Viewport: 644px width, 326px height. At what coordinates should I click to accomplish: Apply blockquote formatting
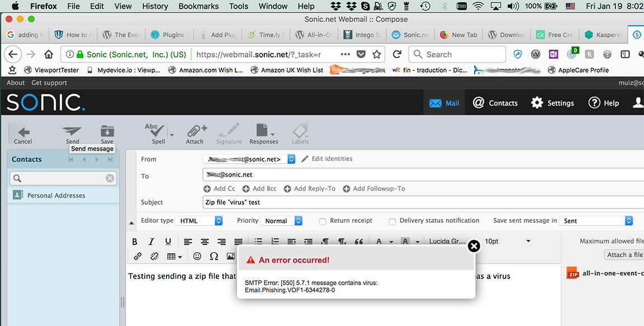click(x=358, y=241)
